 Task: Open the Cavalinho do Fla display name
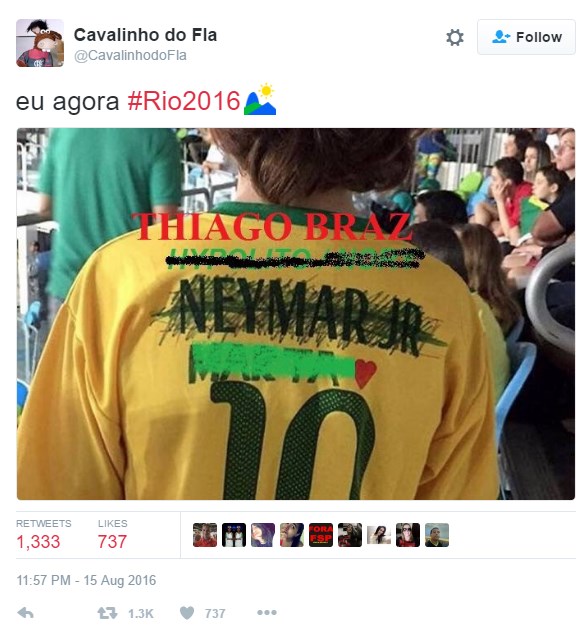click(145, 35)
